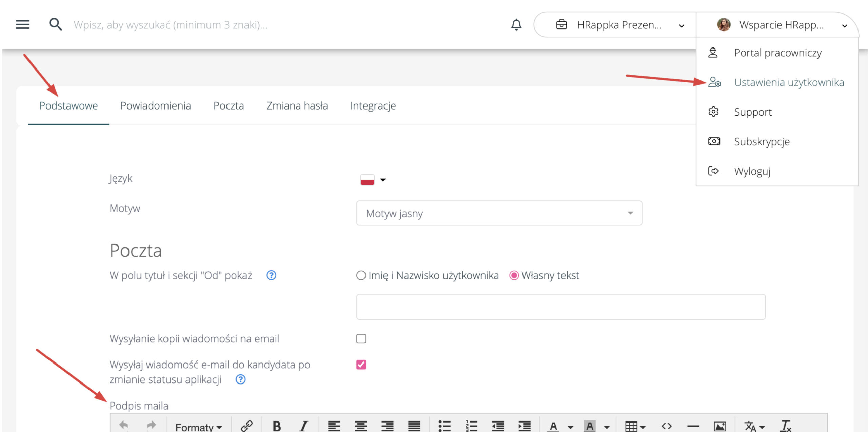This screenshot has height=432, width=868.
Task: Click Wyloguj in user menu
Action: pyautogui.click(x=752, y=171)
